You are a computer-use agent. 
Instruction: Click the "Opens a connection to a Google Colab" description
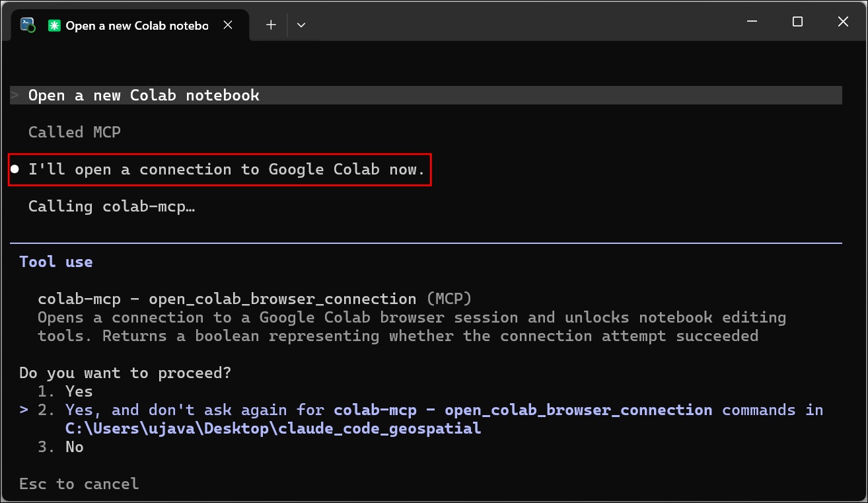pos(412,327)
